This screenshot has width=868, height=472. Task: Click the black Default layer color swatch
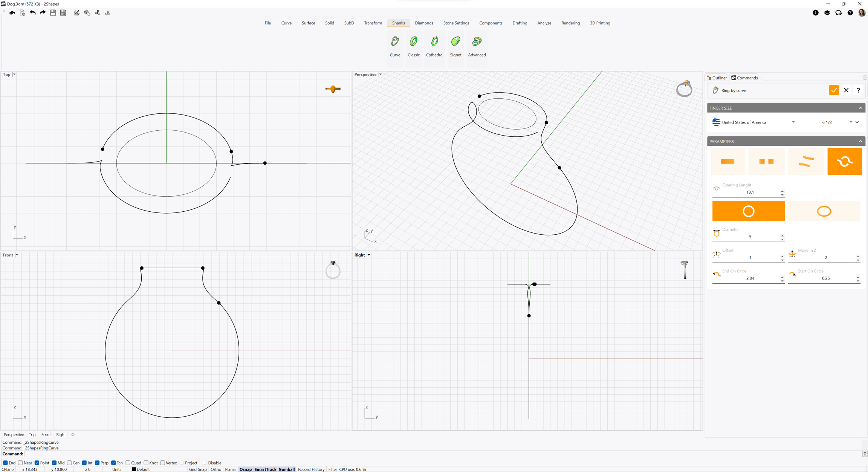coord(134,469)
